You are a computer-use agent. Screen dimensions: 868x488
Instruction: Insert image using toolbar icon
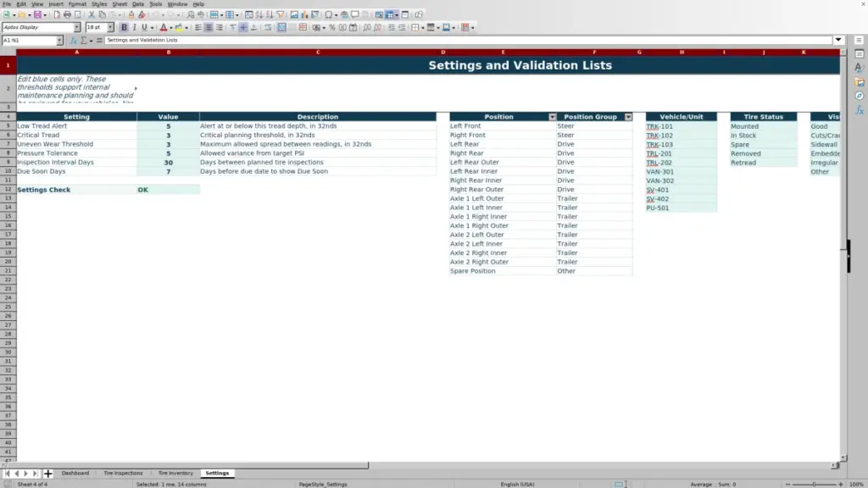click(294, 14)
